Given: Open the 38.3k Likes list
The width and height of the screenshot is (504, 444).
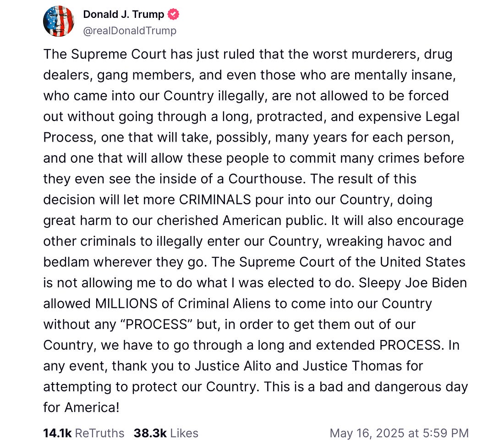Looking at the screenshot, I should [x=166, y=433].
